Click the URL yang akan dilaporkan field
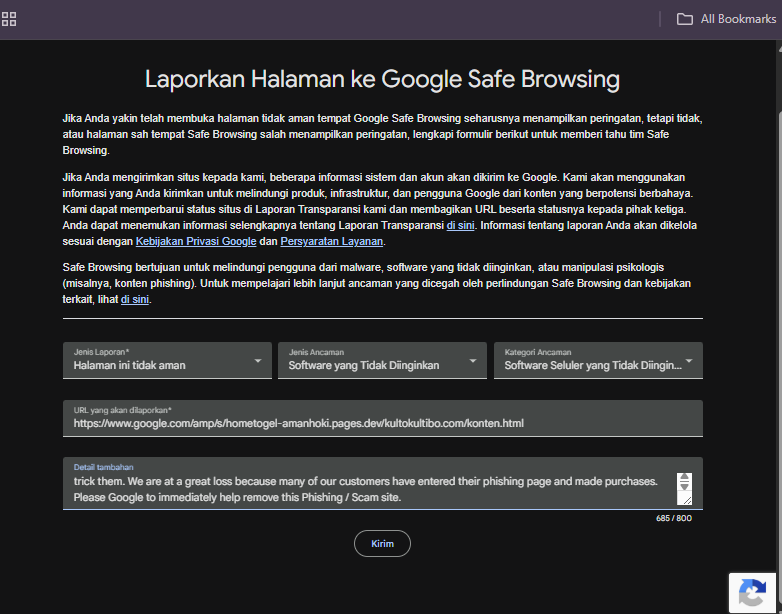 point(383,418)
